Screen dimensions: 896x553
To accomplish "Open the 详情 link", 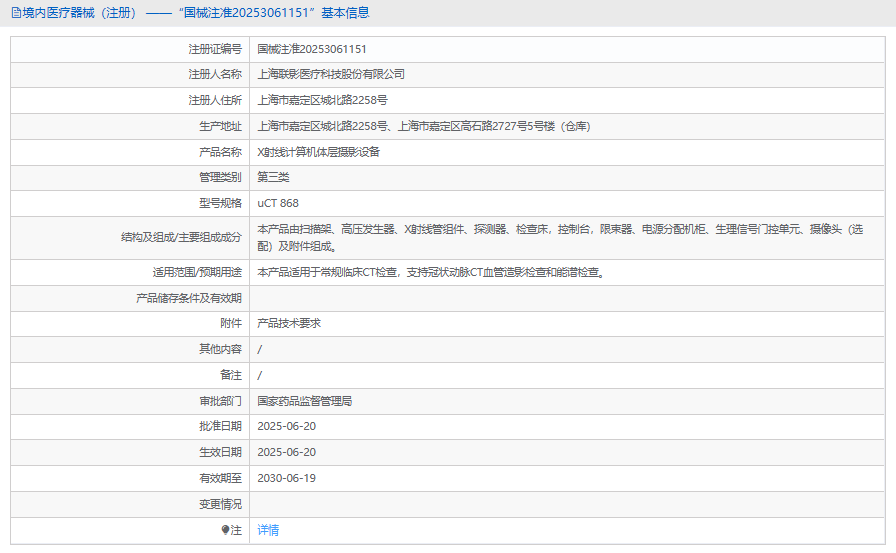I will click(x=268, y=530).
